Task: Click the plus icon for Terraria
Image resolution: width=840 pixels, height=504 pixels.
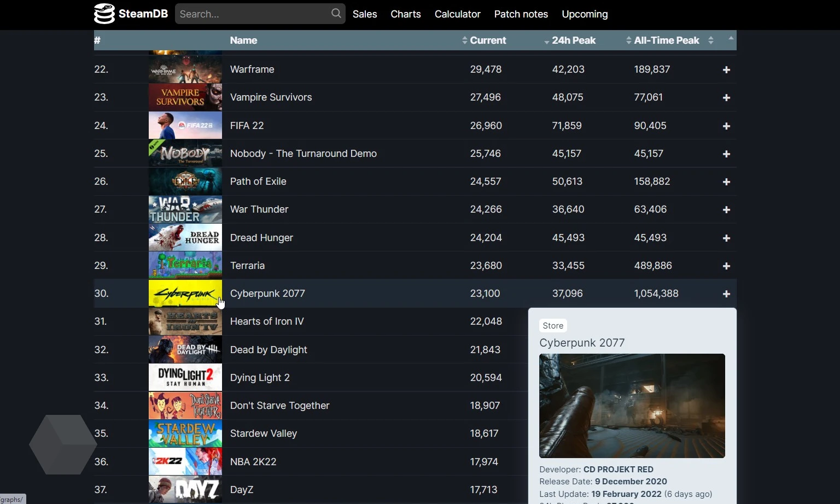Action: pos(726,266)
